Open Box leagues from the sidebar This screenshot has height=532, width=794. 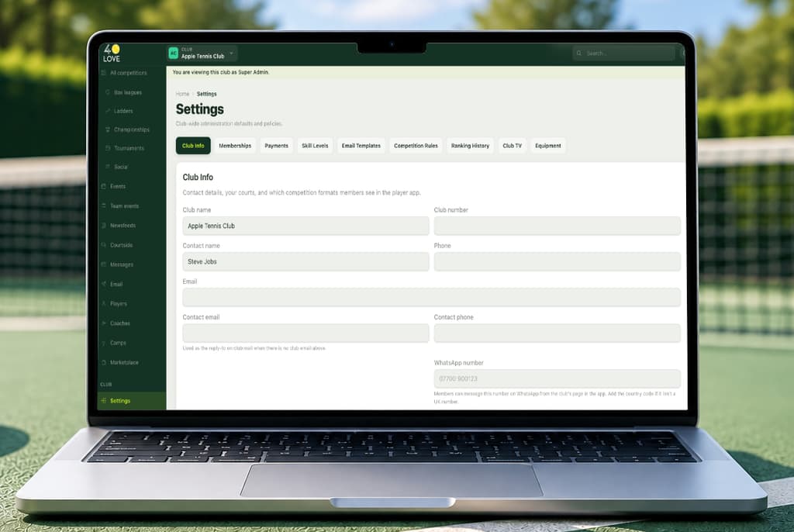point(124,93)
